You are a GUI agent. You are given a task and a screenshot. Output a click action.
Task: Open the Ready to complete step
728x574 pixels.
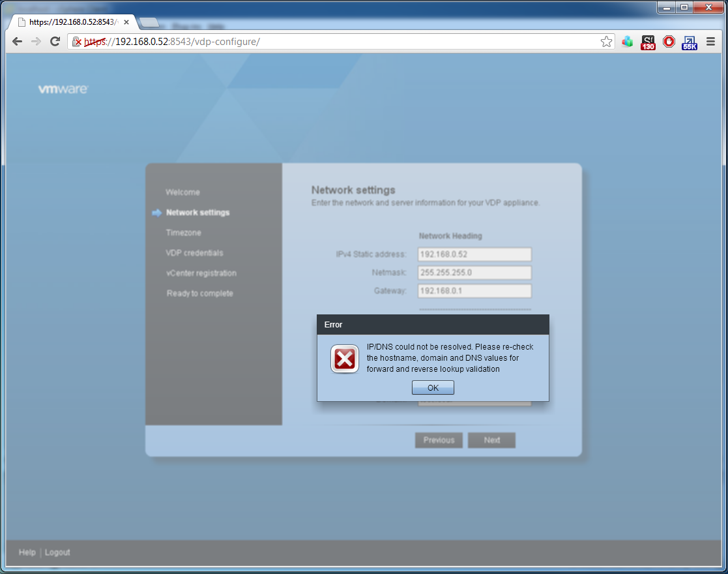click(200, 294)
